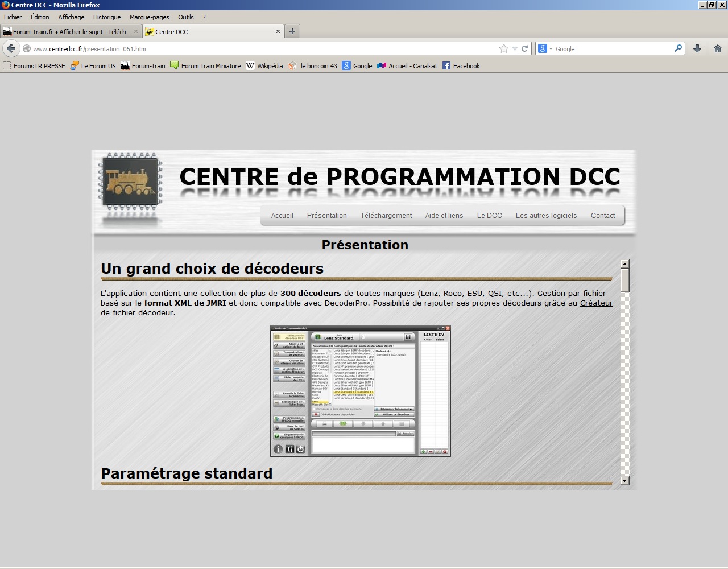Bookmark this page with the star icon
Viewport: 728px width, 569px height.
tap(503, 49)
